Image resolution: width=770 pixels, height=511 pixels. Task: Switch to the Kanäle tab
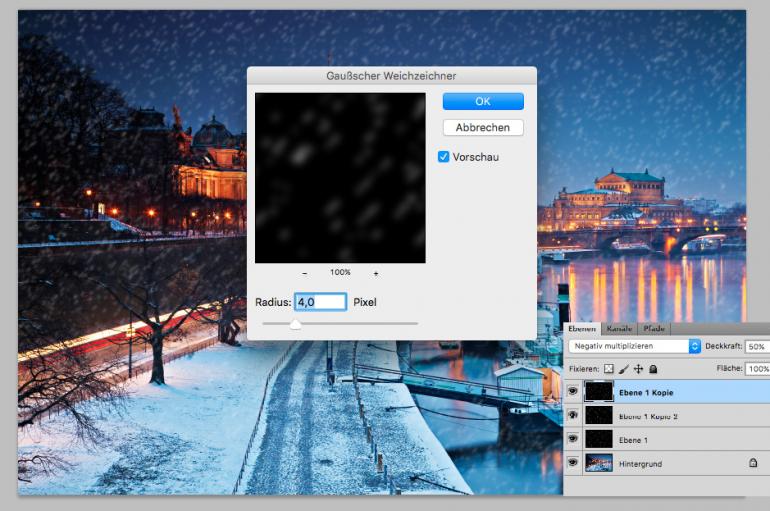tap(619, 329)
